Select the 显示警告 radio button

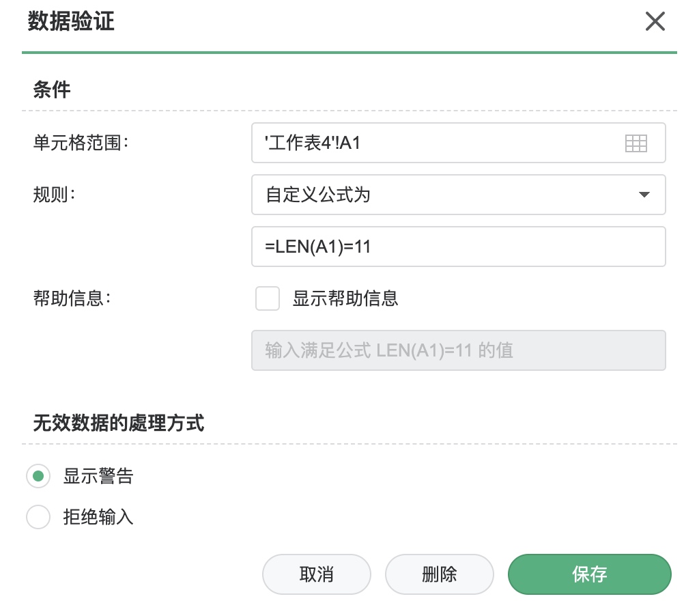click(38, 476)
